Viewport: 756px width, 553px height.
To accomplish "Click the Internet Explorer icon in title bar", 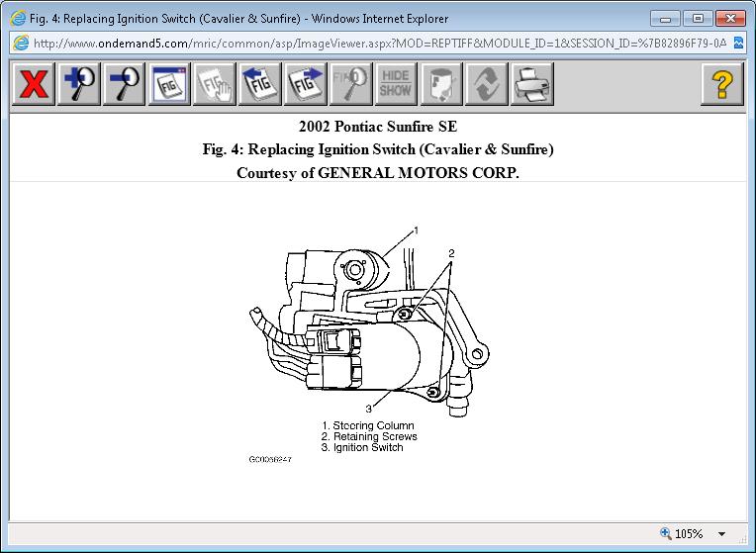I will [18, 18].
